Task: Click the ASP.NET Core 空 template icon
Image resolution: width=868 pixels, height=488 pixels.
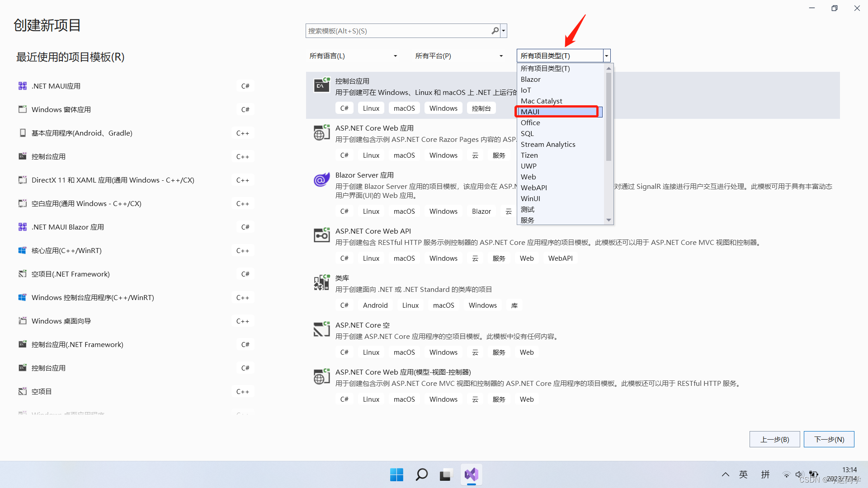Action: coord(321,329)
